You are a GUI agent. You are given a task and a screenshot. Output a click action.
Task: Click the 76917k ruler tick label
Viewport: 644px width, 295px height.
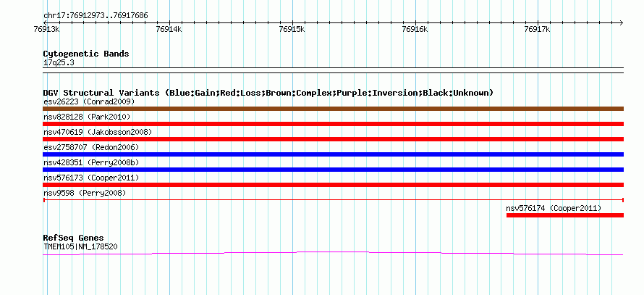click(538, 29)
